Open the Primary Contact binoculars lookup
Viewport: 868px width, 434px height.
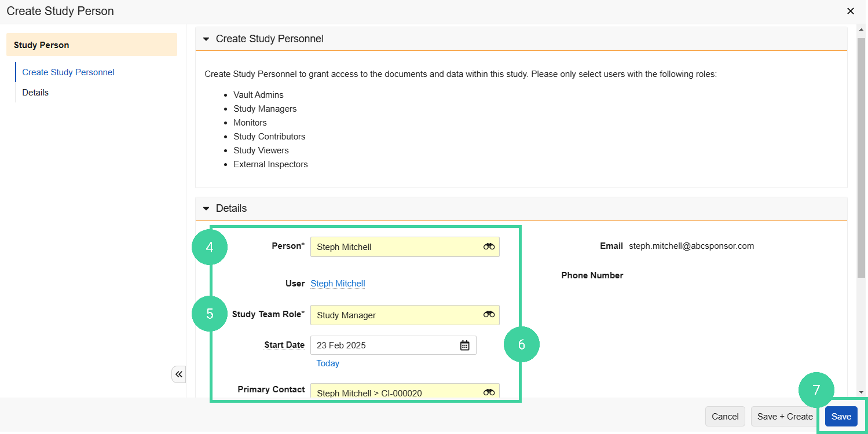tap(489, 393)
